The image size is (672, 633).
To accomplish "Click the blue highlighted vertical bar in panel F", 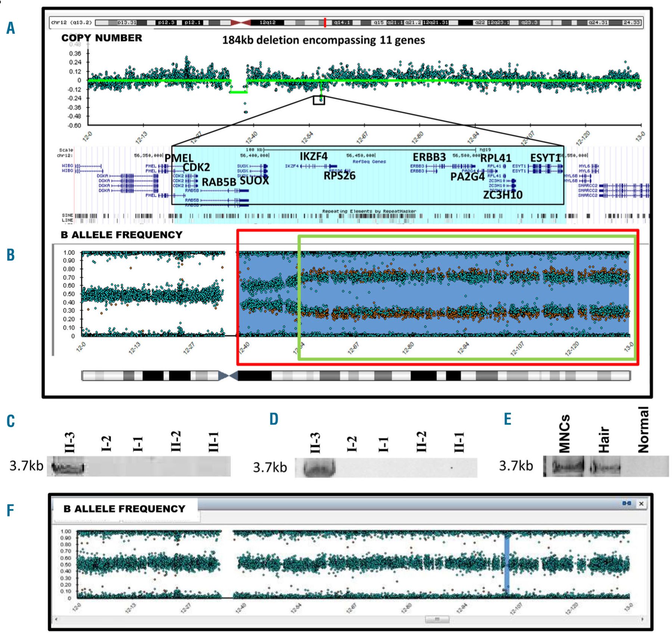I will click(507, 564).
